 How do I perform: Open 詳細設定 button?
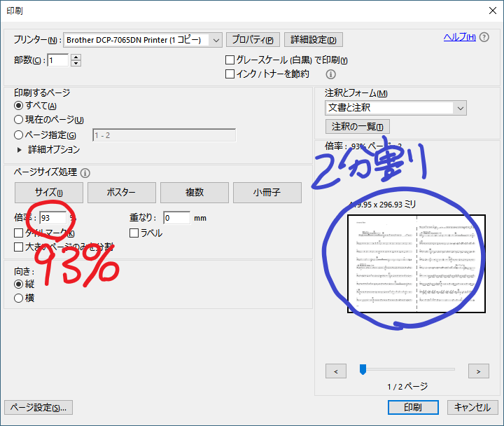click(314, 39)
